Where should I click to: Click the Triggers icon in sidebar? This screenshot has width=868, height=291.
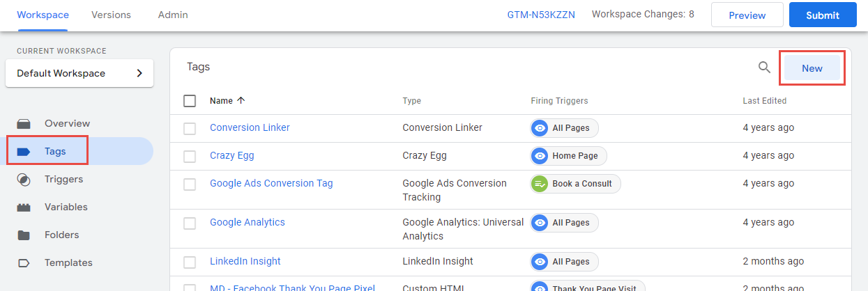24,180
